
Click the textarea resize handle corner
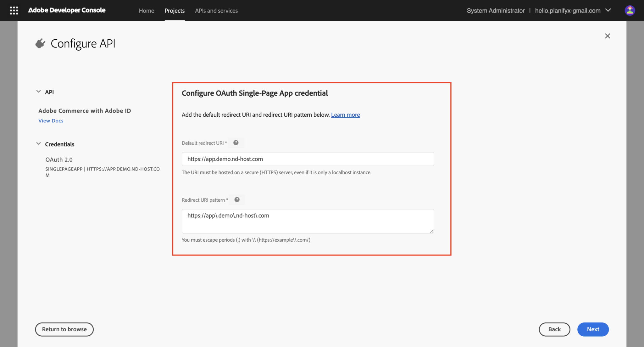tap(432, 231)
